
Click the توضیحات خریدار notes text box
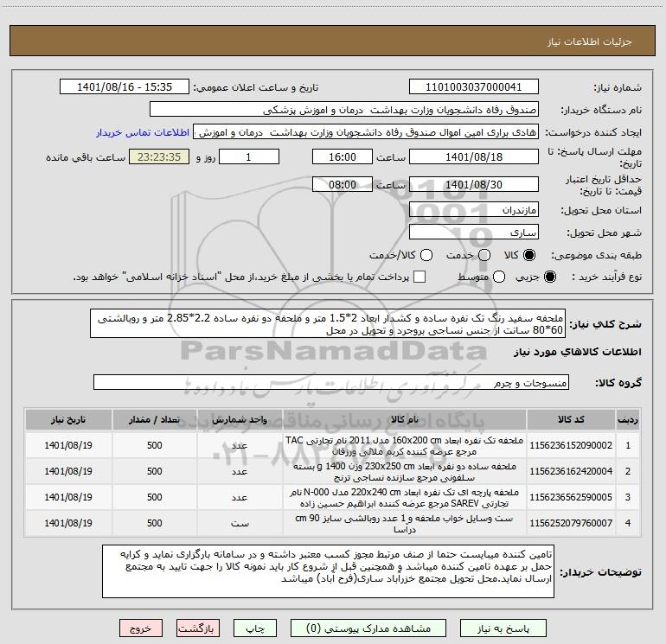tap(329, 571)
